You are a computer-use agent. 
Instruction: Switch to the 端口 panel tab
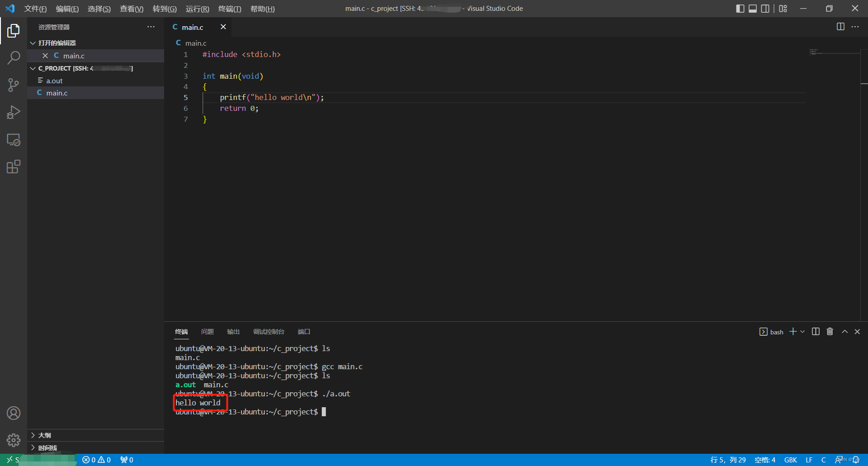[304, 332]
